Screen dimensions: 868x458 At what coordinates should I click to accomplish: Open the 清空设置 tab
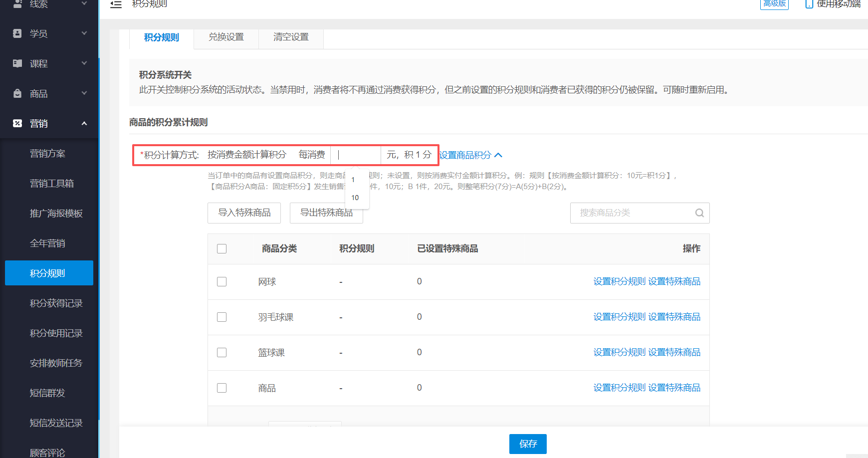pos(291,36)
